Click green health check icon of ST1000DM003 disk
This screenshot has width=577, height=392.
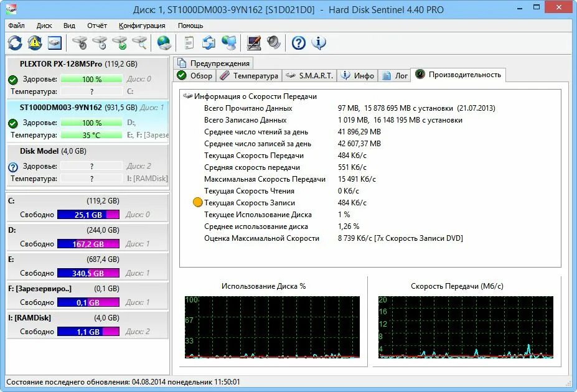[x=13, y=123]
